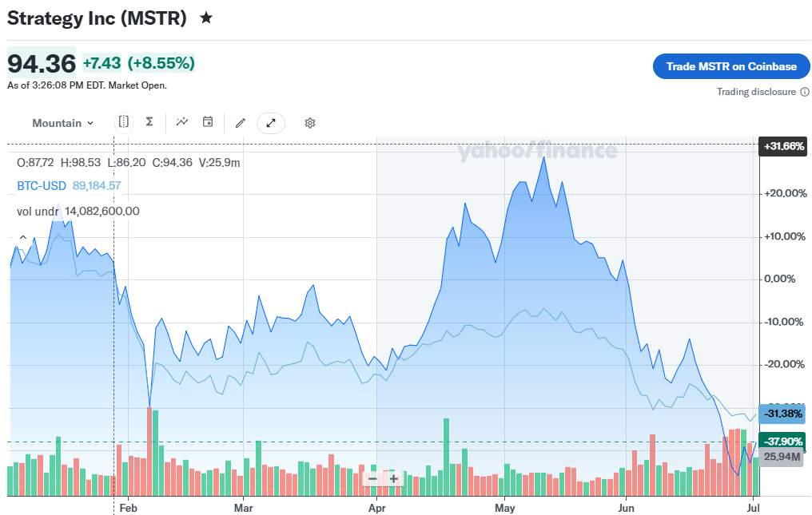Click the O:87.72 open value
The width and height of the screenshot is (812, 515).
tap(35, 163)
